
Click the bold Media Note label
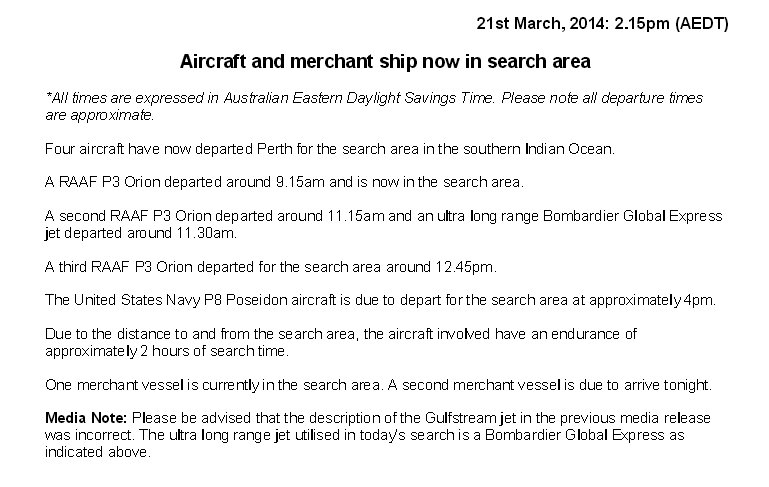click(86, 418)
